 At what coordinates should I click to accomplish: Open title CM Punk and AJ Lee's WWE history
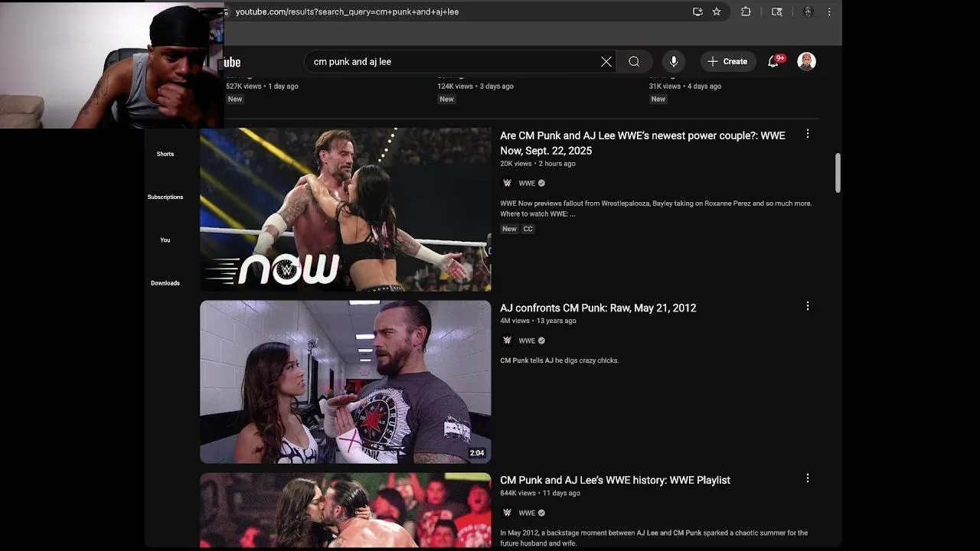pos(615,480)
